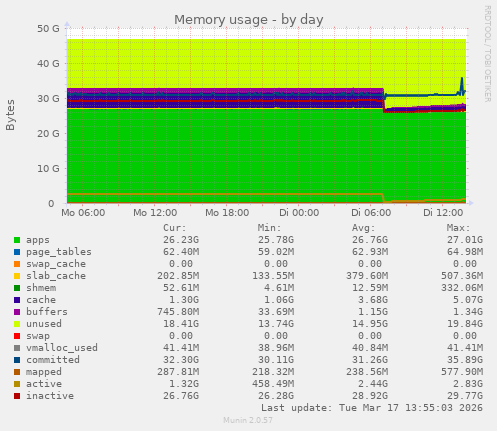497x431 pixels.
Task: Click the 'inactive' legend label
Action: [x=50, y=396]
